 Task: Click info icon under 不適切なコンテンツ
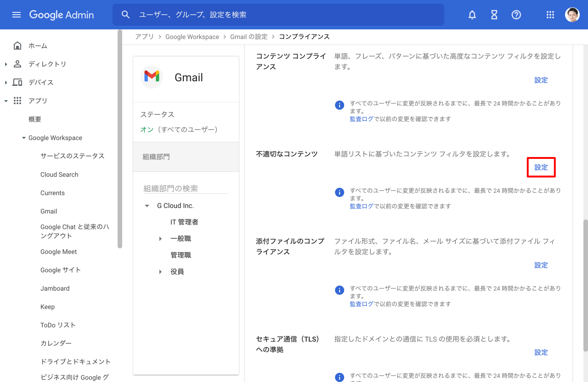(x=339, y=192)
